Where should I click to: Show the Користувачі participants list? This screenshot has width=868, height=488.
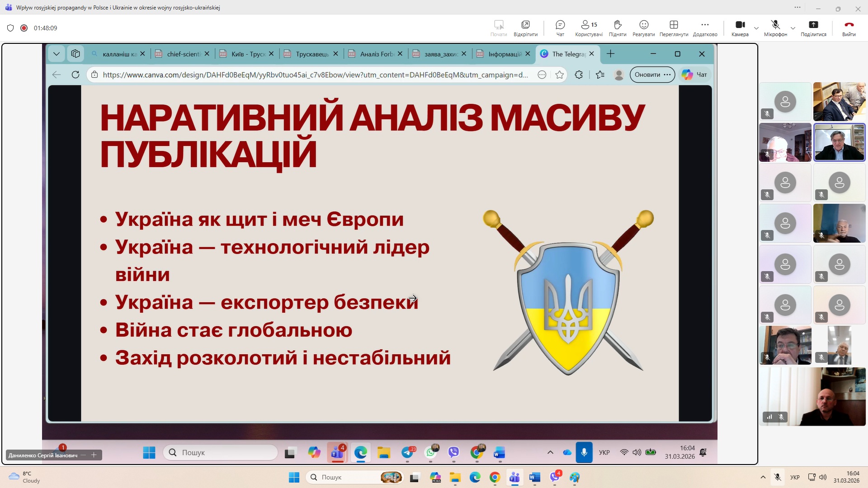click(589, 28)
